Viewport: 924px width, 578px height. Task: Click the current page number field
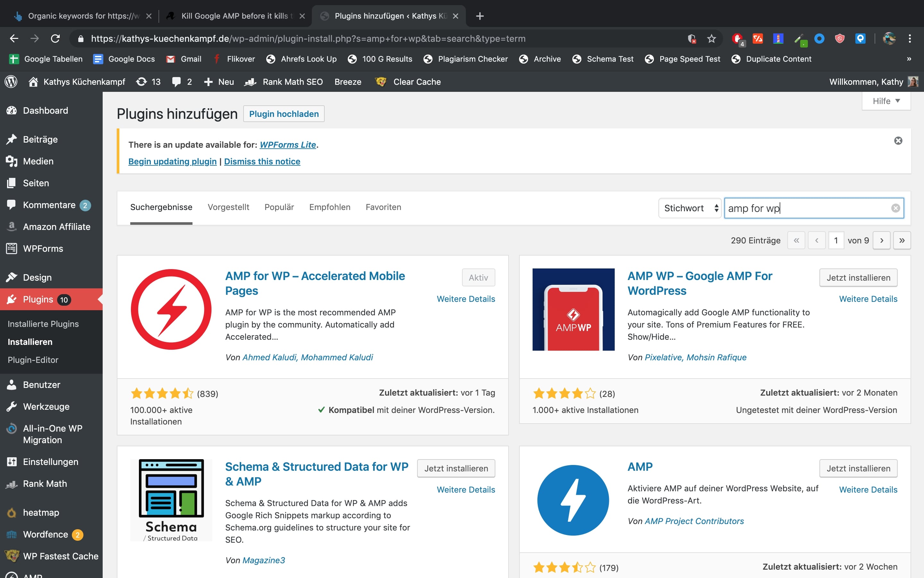(x=836, y=241)
